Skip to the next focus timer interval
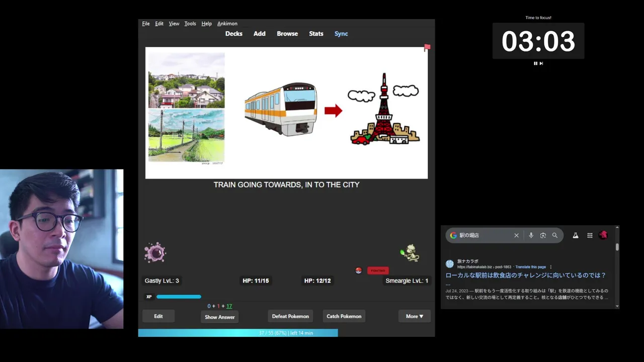This screenshot has height=362, width=644. pyautogui.click(x=541, y=63)
